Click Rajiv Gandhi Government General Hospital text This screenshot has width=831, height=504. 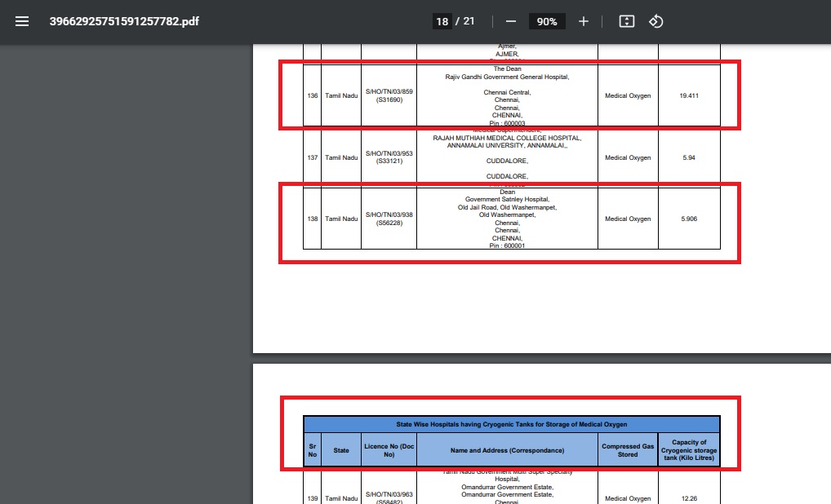(x=507, y=77)
